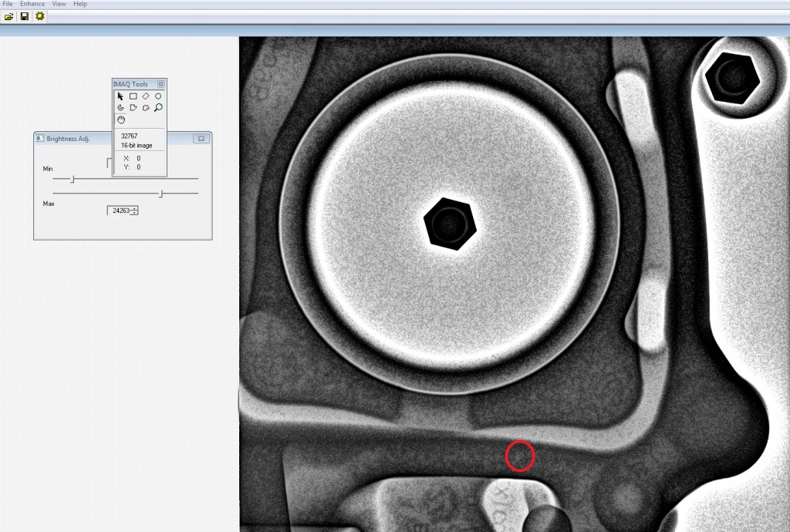Open the Enhance menu
Image resolution: width=790 pixels, height=532 pixels.
coord(32,4)
